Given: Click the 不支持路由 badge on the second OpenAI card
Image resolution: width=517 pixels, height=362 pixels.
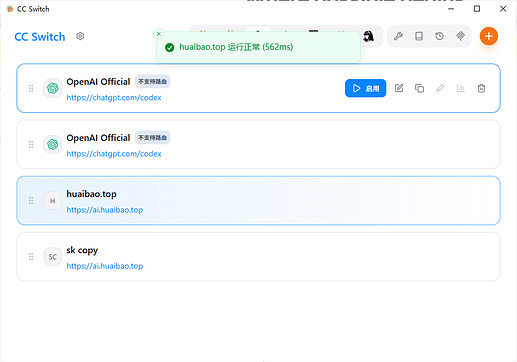Looking at the screenshot, I should pos(152,138).
